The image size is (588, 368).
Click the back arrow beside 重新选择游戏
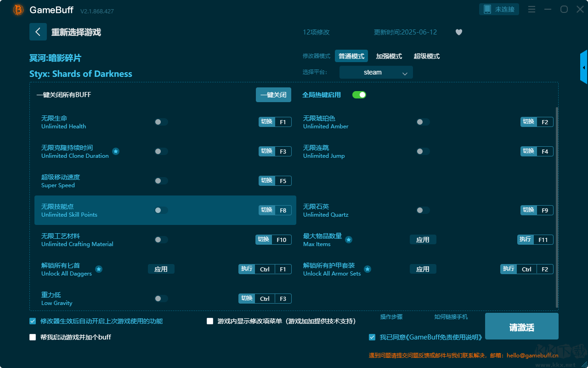(x=38, y=32)
